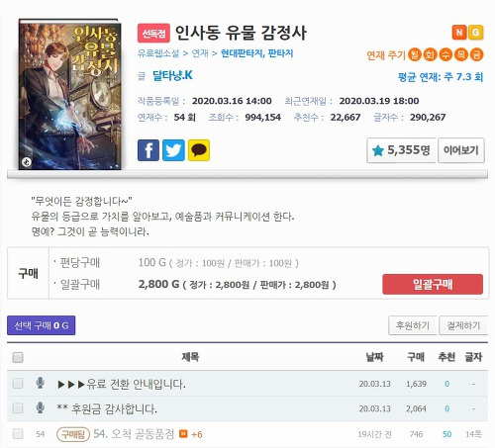This screenshot has width=495, height=448.
Task: Click the red 일괄구매 button
Action: click(433, 284)
